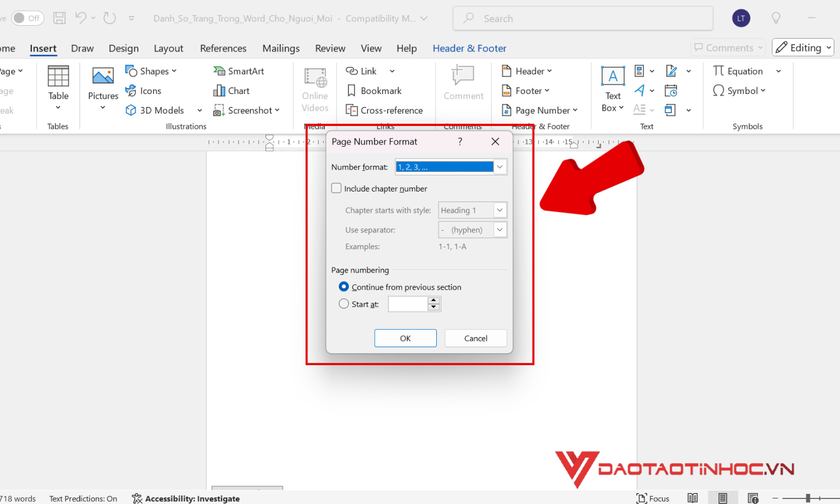The height and width of the screenshot is (504, 840).
Task: Switch to Web Layout view in status bar
Action: click(x=753, y=498)
